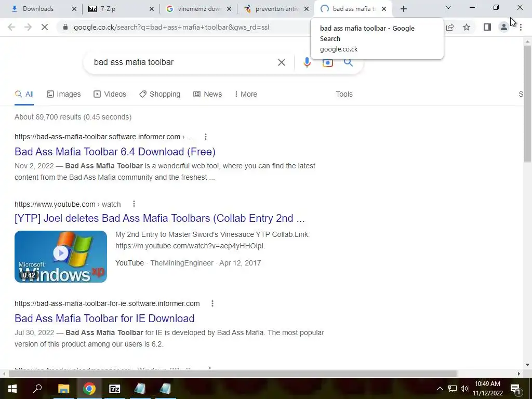Go back to the previous page

pos(11,27)
